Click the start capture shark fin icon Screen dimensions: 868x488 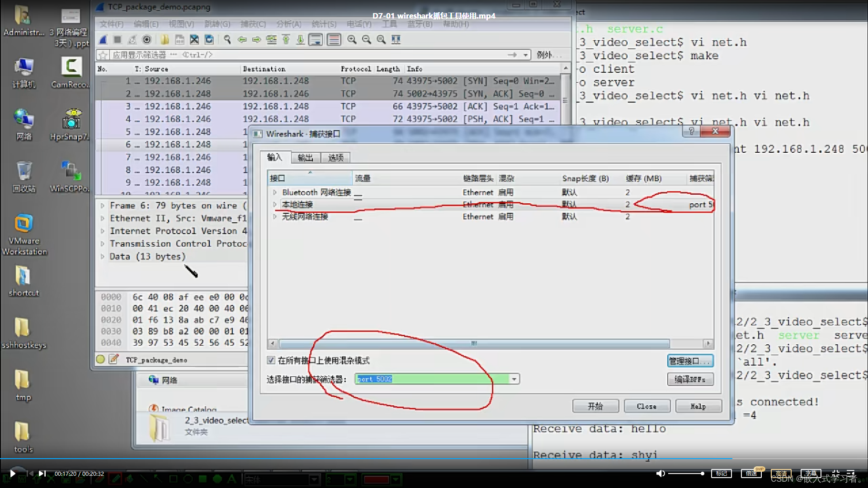103,40
